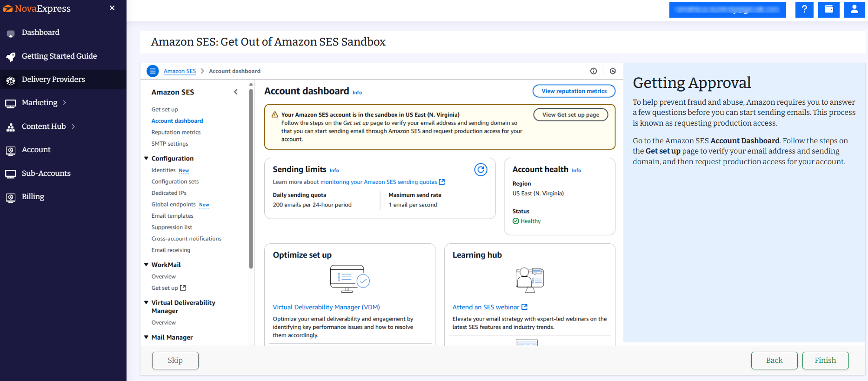Collapse the WorkMail section triangle
The image size is (868, 381).
pos(147,264)
